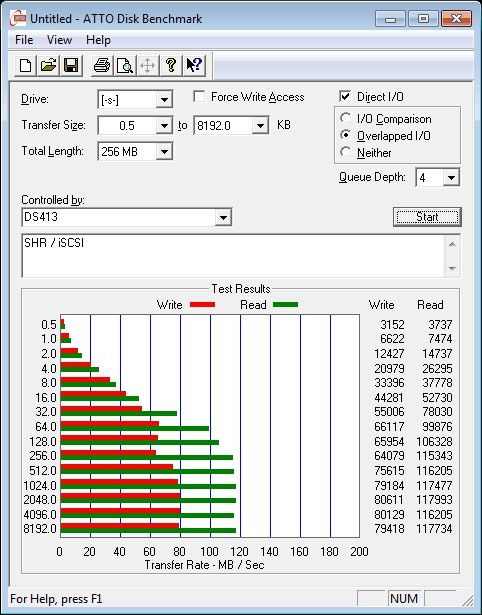Save results with the floppy disk icon
Image resolution: width=482 pixels, height=615 pixels.
(x=71, y=65)
